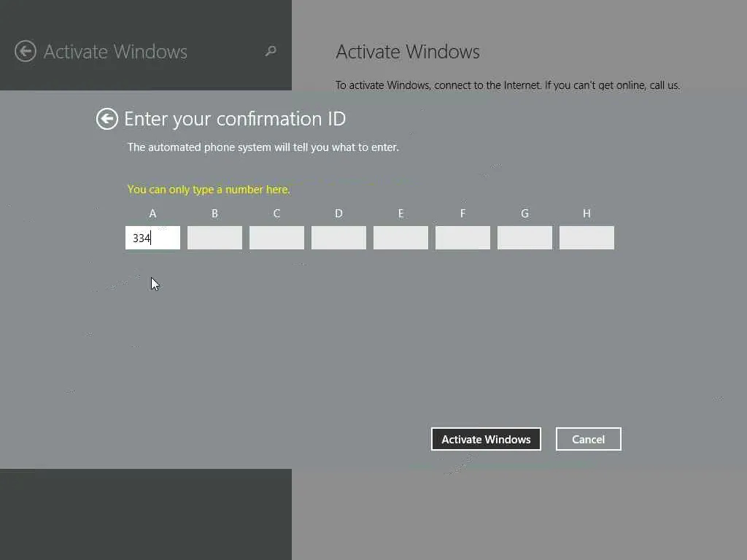Click the back arrow in the dark Activate Windows sidebar
The image size is (747, 560).
pyautogui.click(x=26, y=51)
